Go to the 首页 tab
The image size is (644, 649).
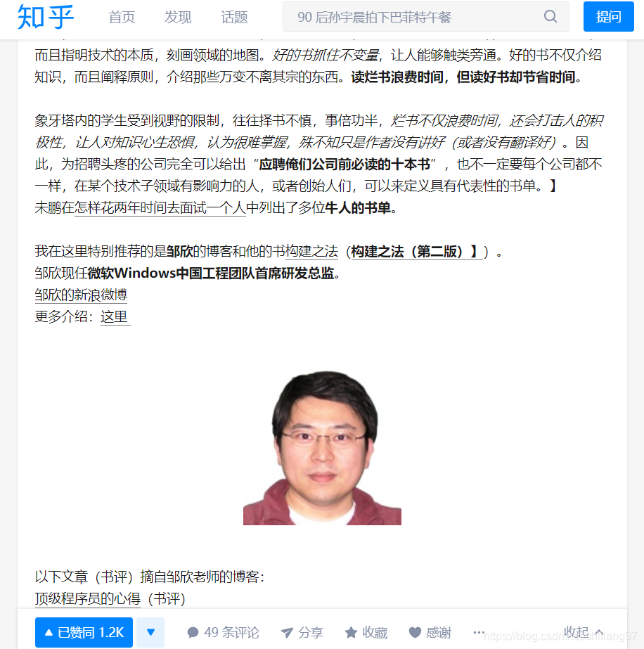[122, 17]
